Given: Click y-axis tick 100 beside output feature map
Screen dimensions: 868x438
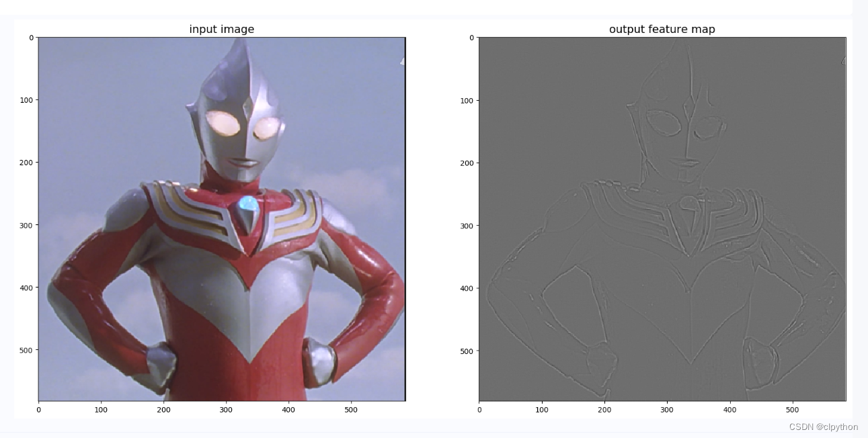Looking at the screenshot, I should [x=467, y=100].
